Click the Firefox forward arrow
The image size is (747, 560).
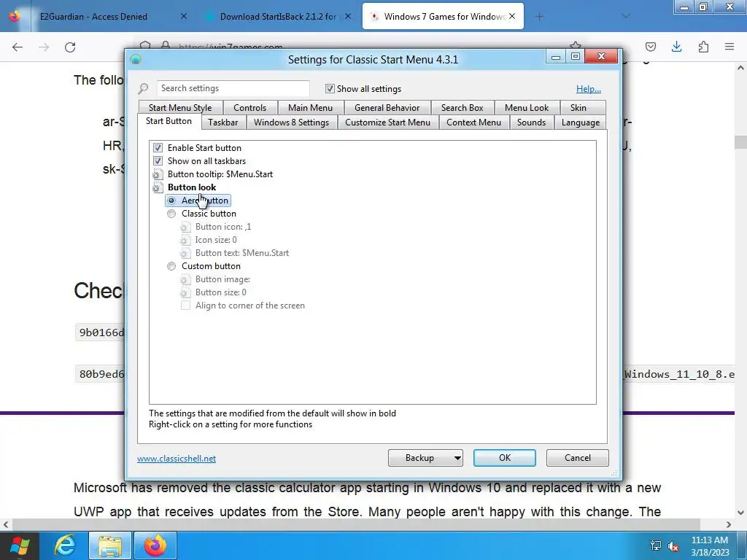pos(44,47)
